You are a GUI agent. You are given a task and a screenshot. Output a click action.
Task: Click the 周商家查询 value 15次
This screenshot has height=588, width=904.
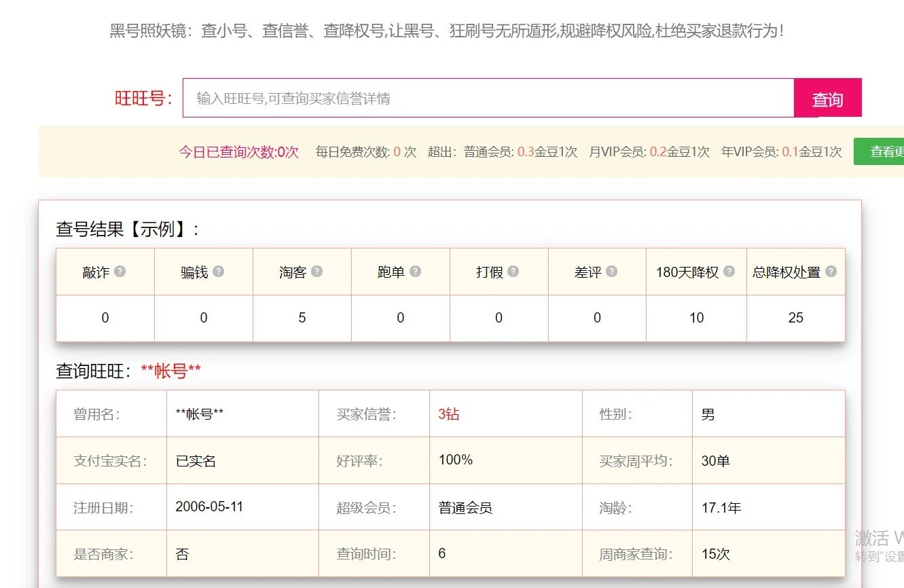[716, 554]
